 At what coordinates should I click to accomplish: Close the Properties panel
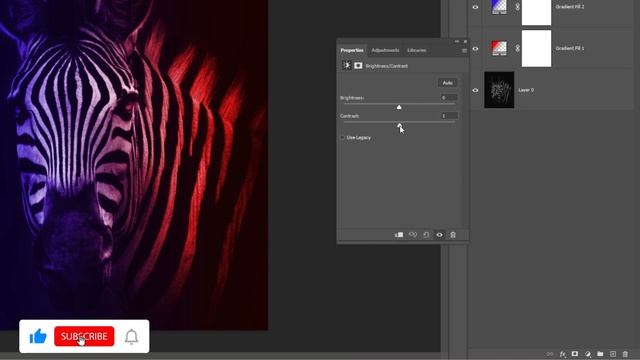click(465, 41)
